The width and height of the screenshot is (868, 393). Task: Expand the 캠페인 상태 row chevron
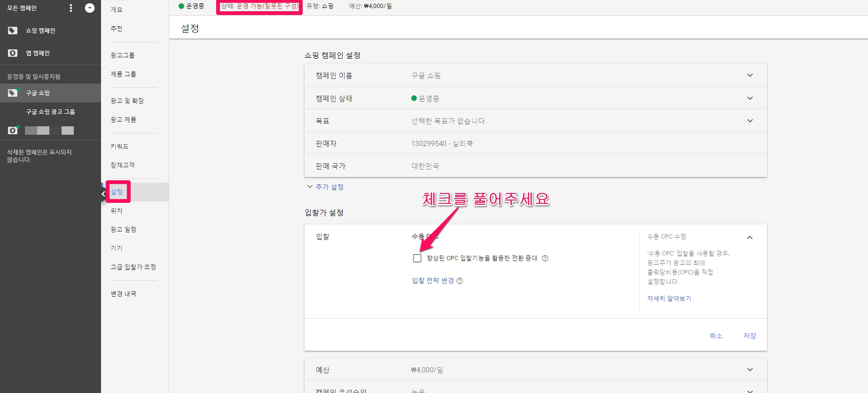tap(750, 99)
